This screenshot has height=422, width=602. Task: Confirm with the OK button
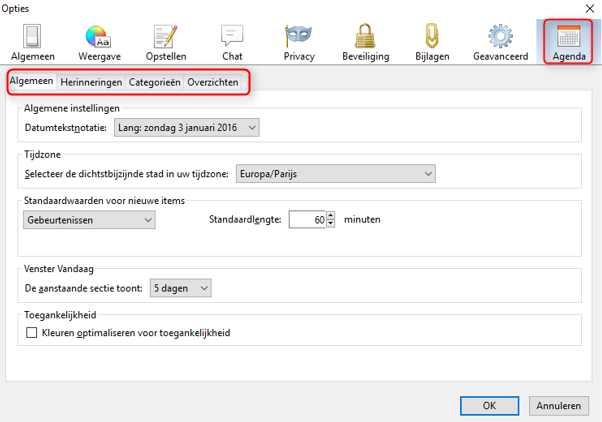click(x=490, y=405)
